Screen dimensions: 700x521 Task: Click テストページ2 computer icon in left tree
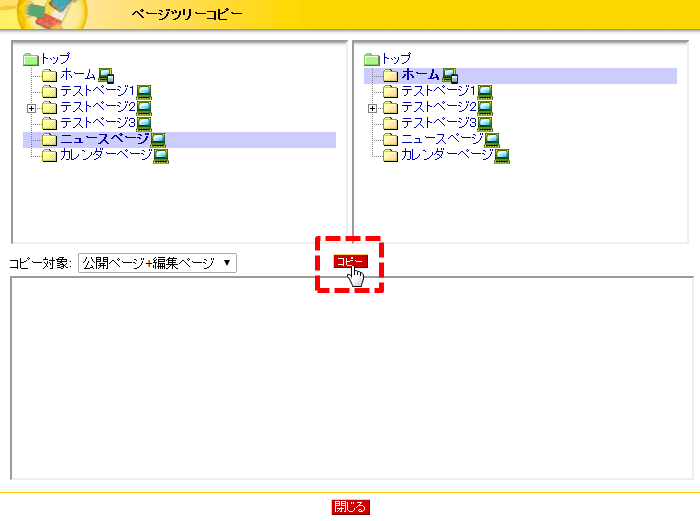coord(144,108)
